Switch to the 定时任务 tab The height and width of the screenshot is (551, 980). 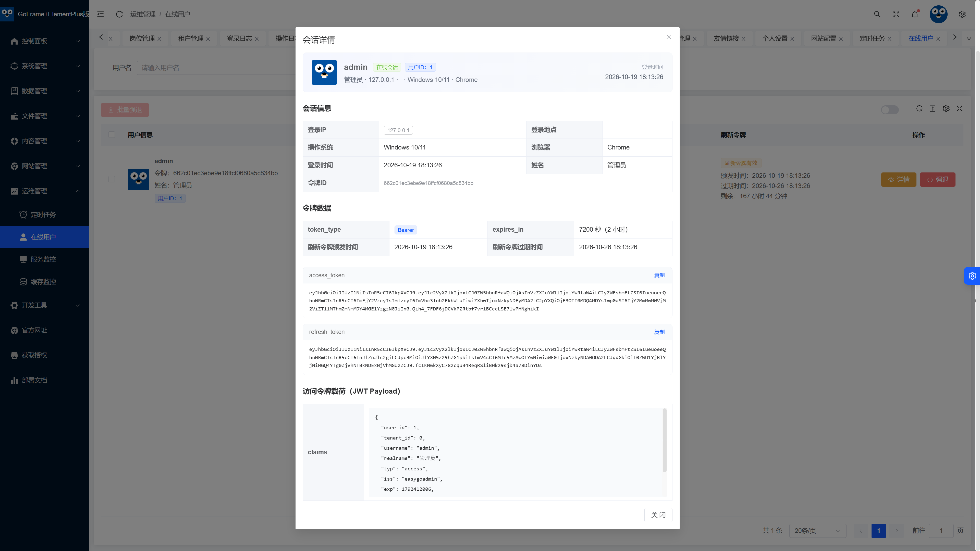click(872, 39)
